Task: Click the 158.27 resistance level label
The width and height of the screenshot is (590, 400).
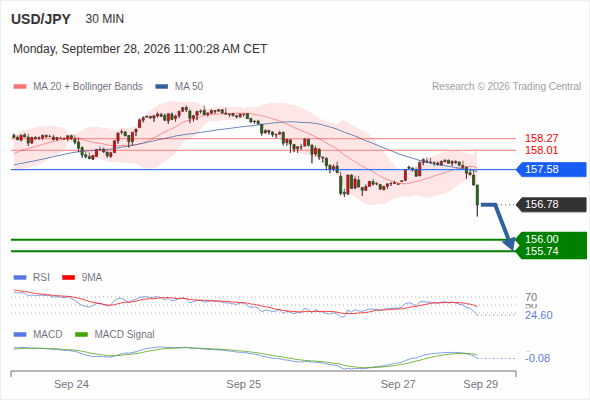Action: click(x=541, y=138)
